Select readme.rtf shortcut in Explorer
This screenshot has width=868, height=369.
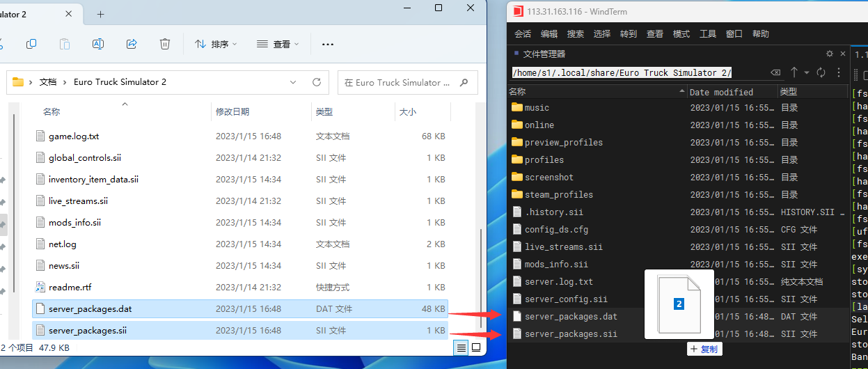coord(241,288)
